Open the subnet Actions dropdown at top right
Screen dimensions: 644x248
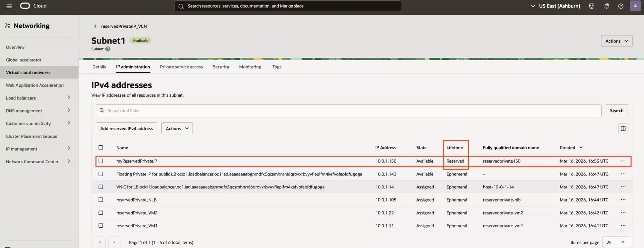pos(616,41)
